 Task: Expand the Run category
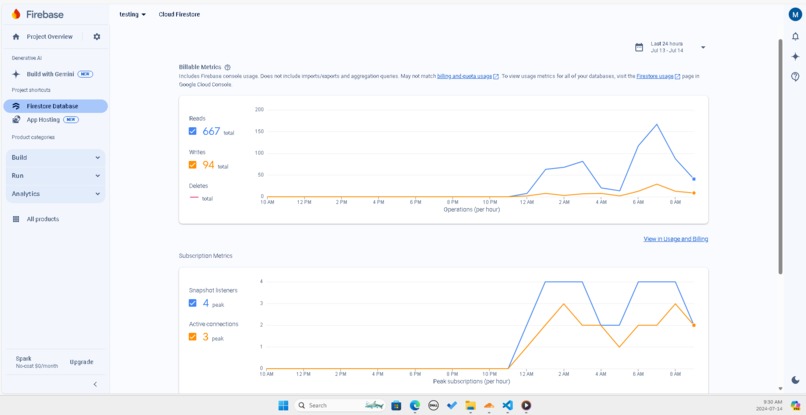click(x=56, y=176)
